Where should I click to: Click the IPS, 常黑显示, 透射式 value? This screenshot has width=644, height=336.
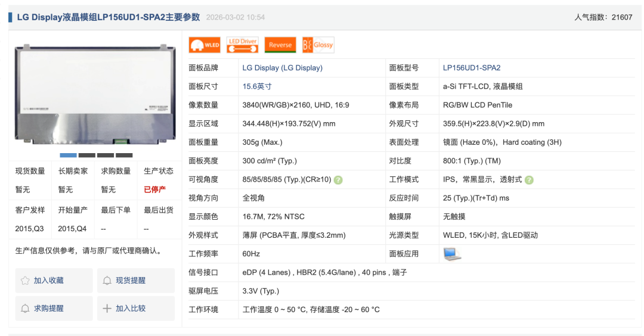482,179
